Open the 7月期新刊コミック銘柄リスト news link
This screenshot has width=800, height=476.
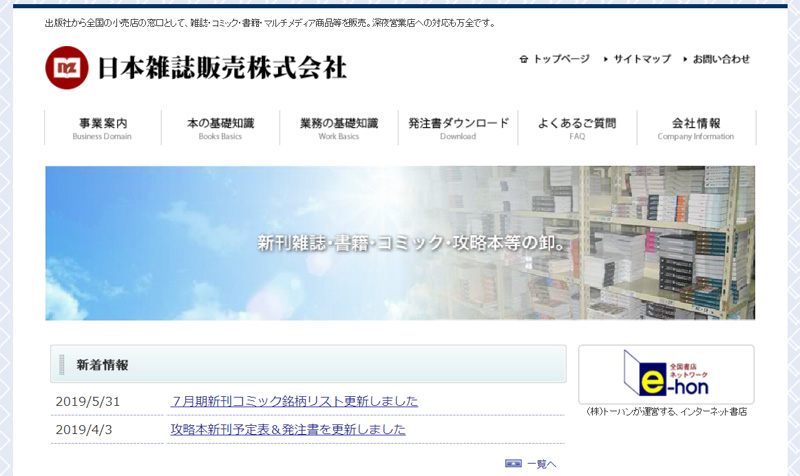294,401
